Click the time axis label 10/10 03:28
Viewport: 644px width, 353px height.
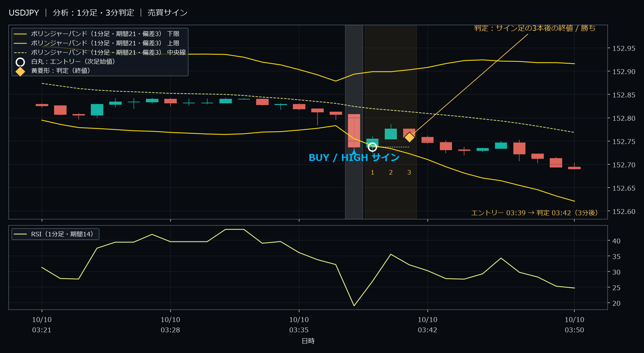(x=171, y=325)
